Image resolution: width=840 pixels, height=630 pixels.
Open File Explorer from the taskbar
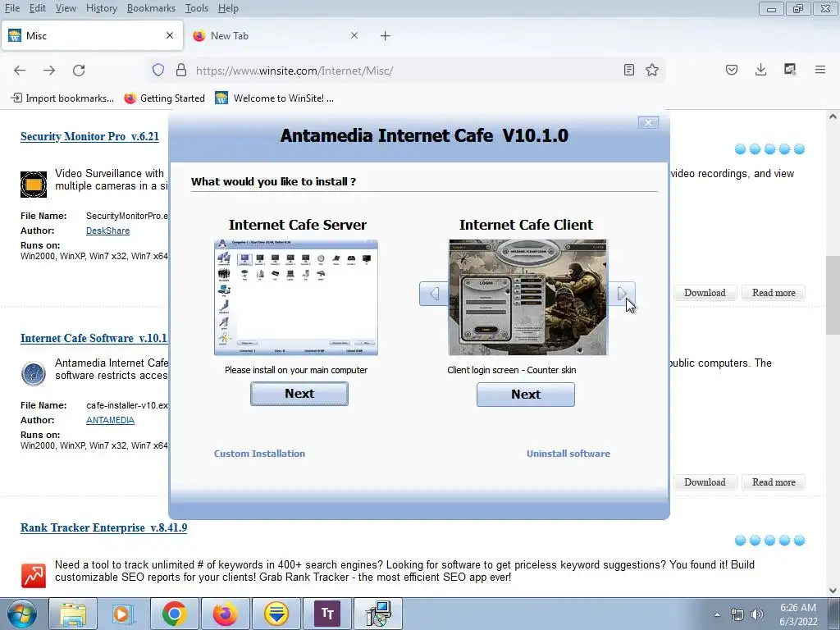coord(73,614)
